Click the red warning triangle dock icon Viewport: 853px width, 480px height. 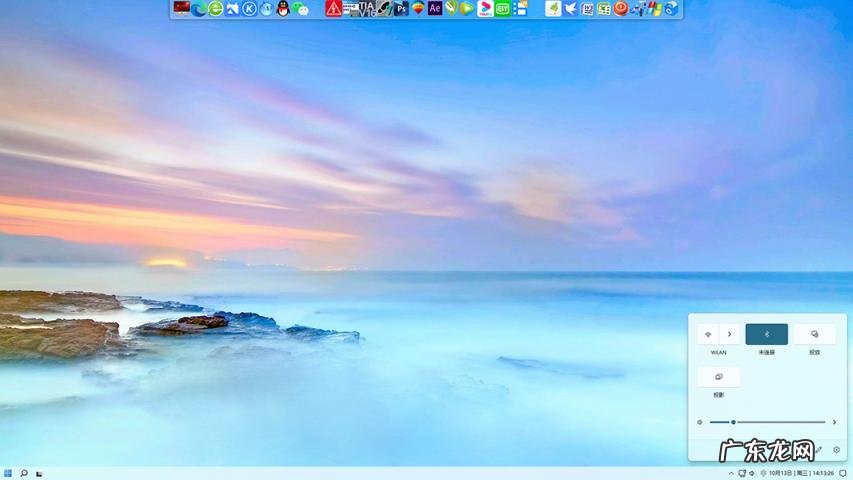[x=334, y=9]
